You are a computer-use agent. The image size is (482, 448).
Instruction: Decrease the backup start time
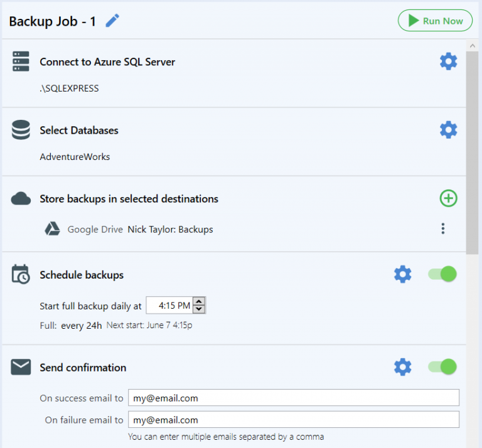point(199,309)
